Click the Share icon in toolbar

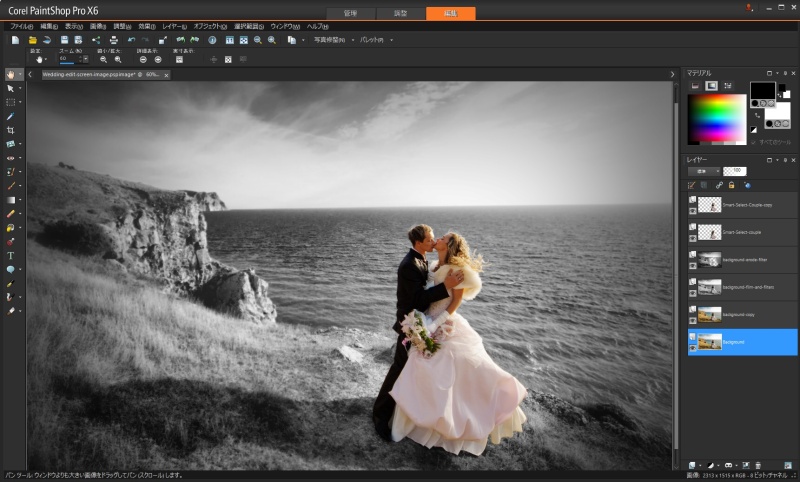pos(96,40)
